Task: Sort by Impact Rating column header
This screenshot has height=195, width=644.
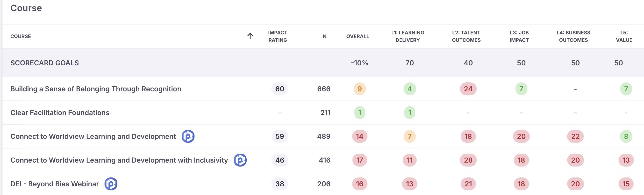Action: [278, 36]
